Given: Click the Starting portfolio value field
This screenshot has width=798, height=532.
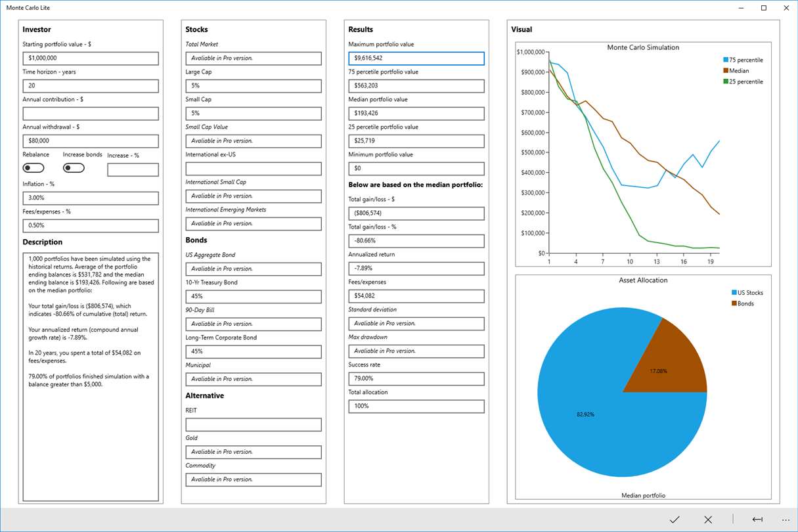Looking at the screenshot, I should tap(91, 58).
